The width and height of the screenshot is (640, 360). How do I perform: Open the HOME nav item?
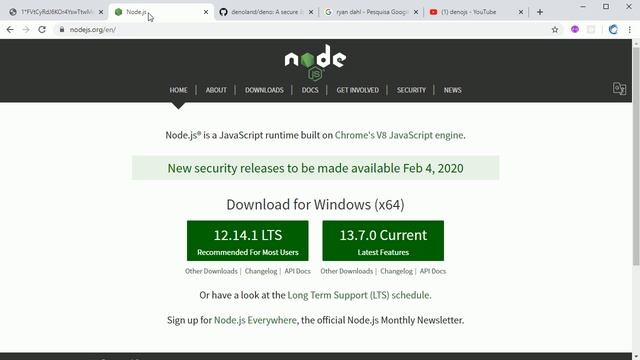click(178, 90)
